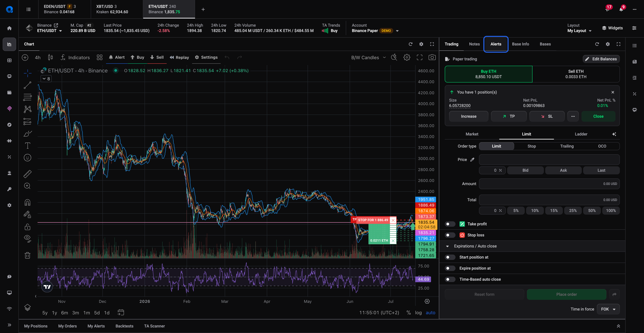Switch to the Alerts tab
The height and width of the screenshot is (333, 644).
[496, 44]
